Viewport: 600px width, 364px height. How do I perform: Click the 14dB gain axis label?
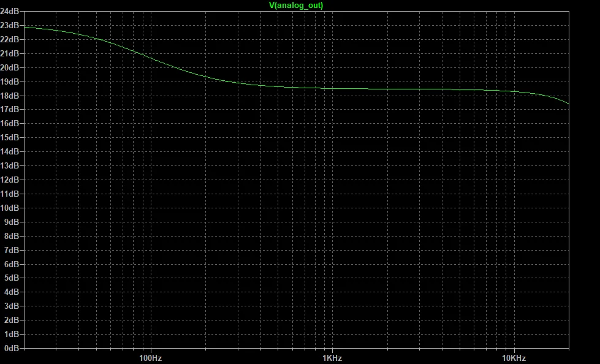[x=10, y=151]
